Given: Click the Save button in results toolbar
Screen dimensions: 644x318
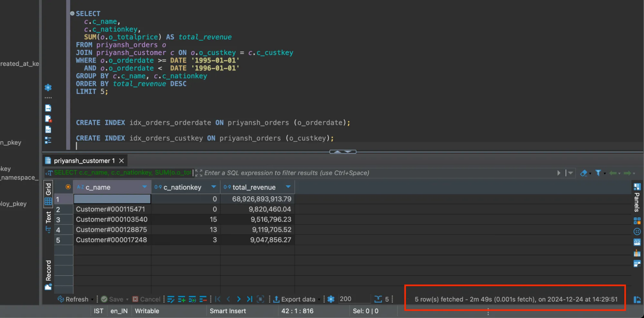Looking at the screenshot, I should (x=112, y=299).
